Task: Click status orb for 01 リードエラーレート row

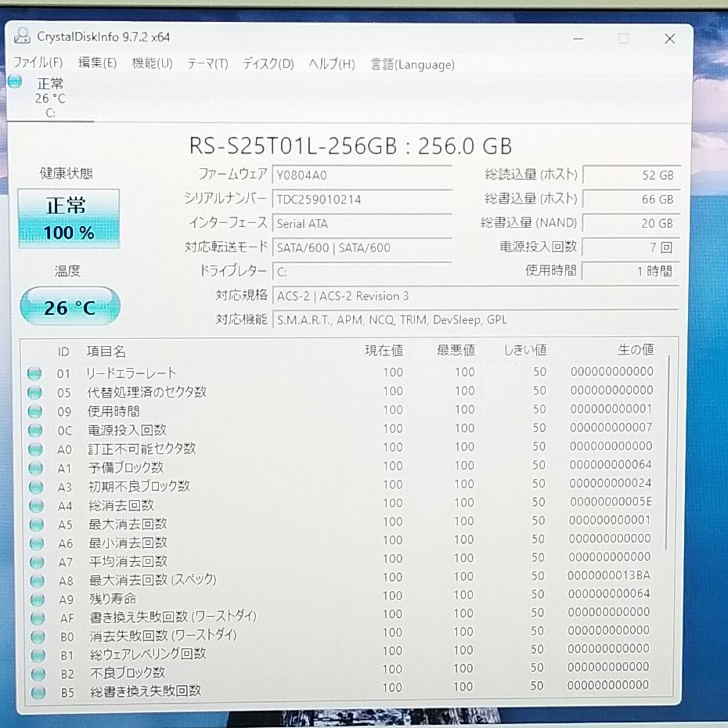Action: point(35,373)
